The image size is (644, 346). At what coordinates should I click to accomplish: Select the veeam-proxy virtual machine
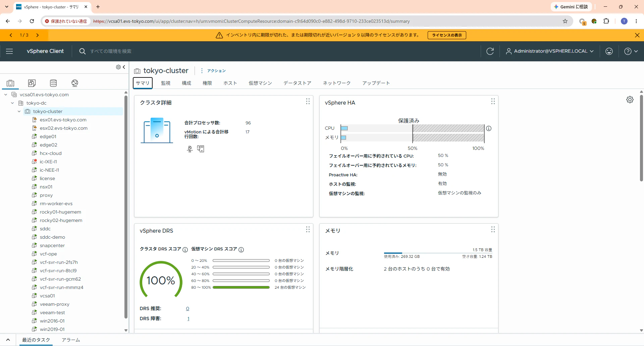(x=54, y=304)
